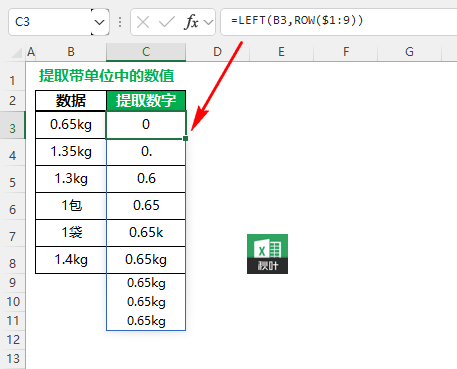Open the Insert Function fx button

(191, 22)
